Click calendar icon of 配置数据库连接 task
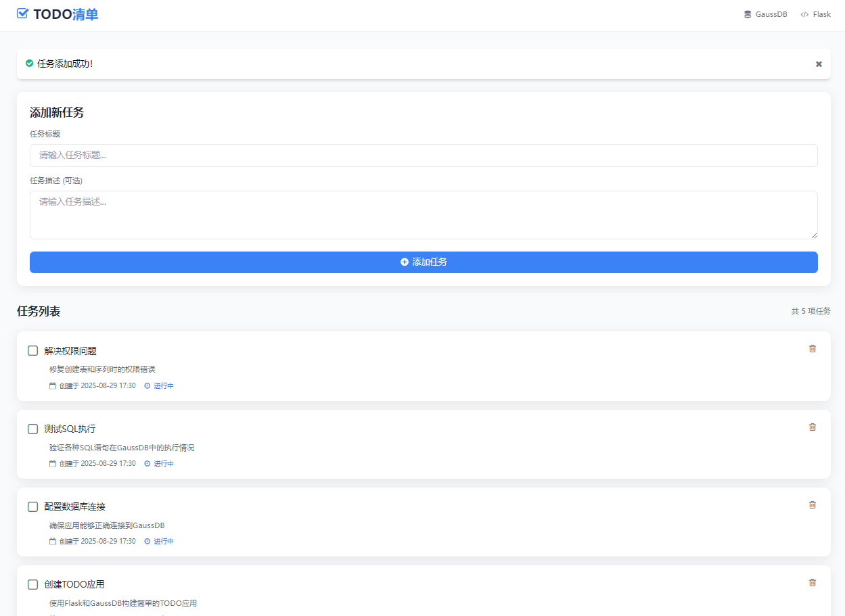Image resolution: width=845 pixels, height=616 pixels. (x=53, y=542)
